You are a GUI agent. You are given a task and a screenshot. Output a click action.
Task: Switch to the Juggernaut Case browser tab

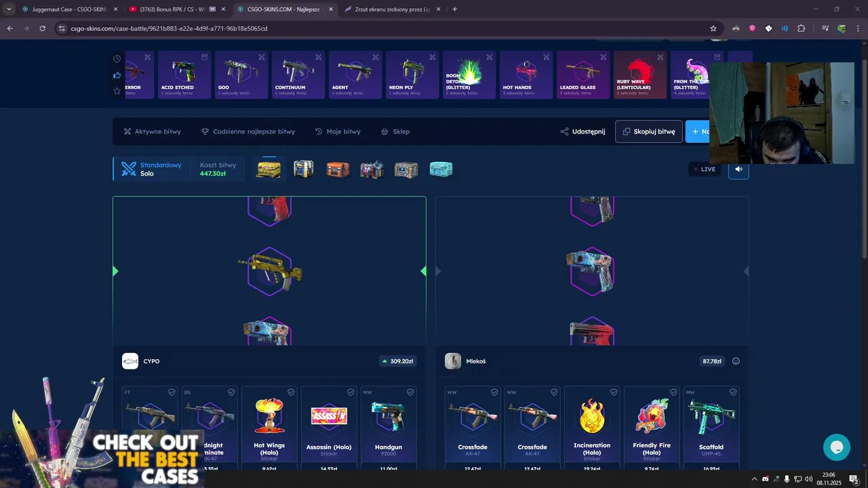69,9
